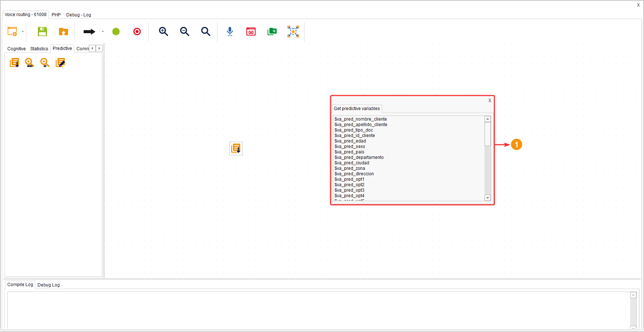Select $va_pred_apellido_cliente in the list
Image resolution: width=644 pixels, height=332 pixels.
[361, 125]
